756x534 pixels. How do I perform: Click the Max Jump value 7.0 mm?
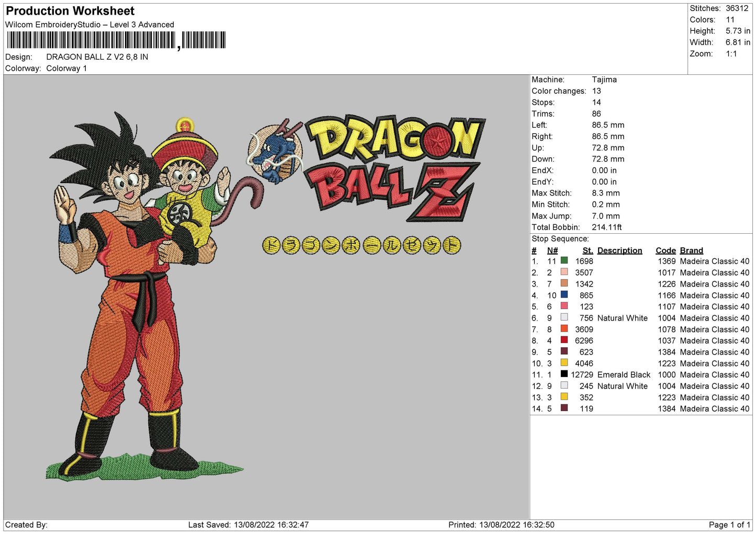click(x=606, y=216)
